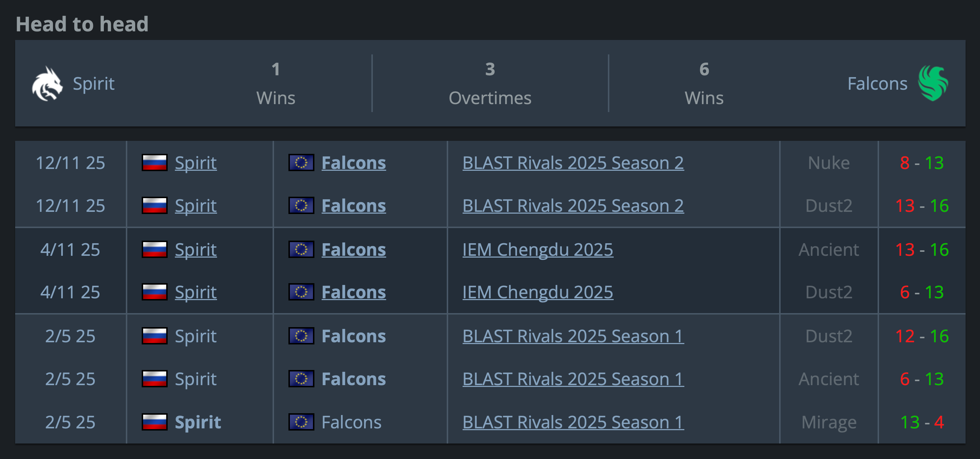Click the 8 - 13 Nuke score
The width and height of the screenshot is (980, 459).
(x=922, y=163)
